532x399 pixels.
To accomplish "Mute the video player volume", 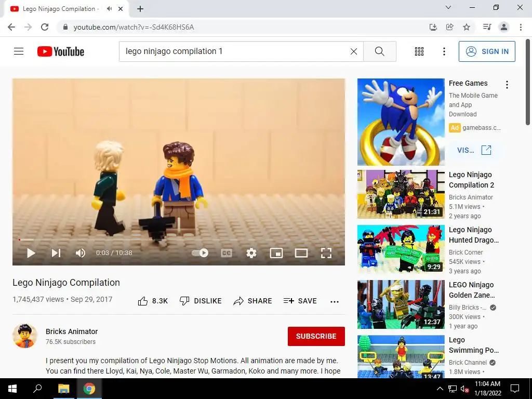I will 81,253.
